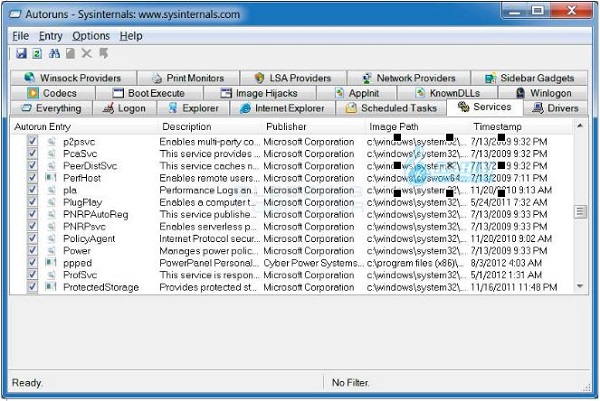Sort by Autorun Entry column header
The height and width of the screenshot is (401, 600).
[x=84, y=127]
